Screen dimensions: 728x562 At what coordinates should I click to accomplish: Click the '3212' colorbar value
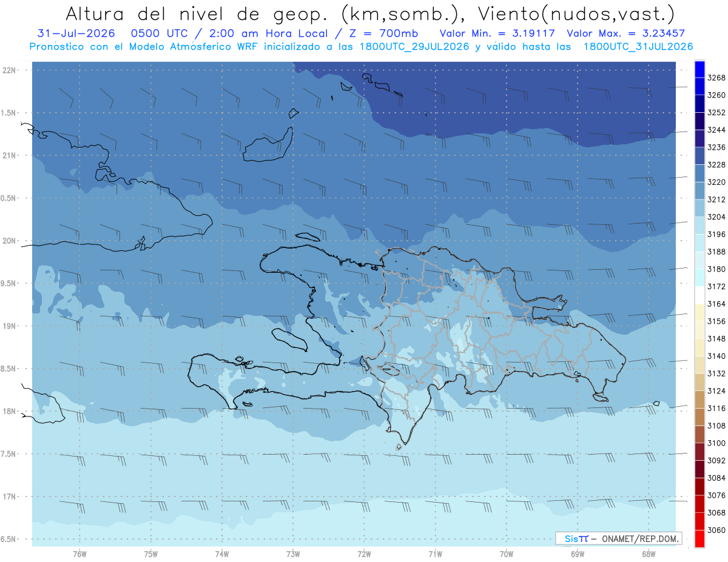pos(716,199)
